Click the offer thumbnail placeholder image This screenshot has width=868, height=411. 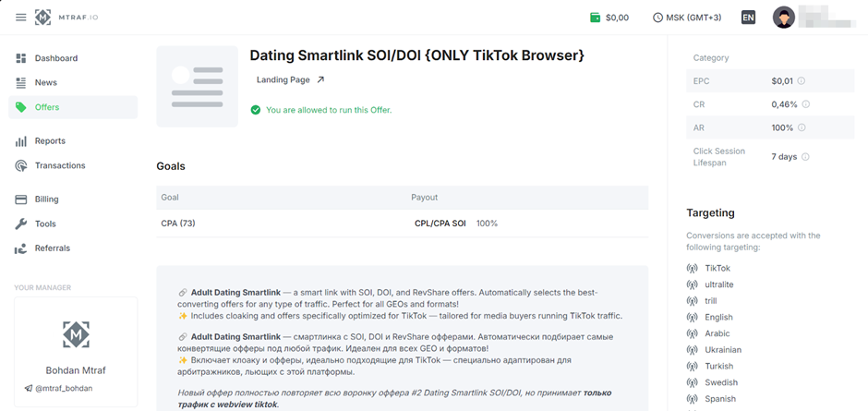pyautogui.click(x=197, y=86)
